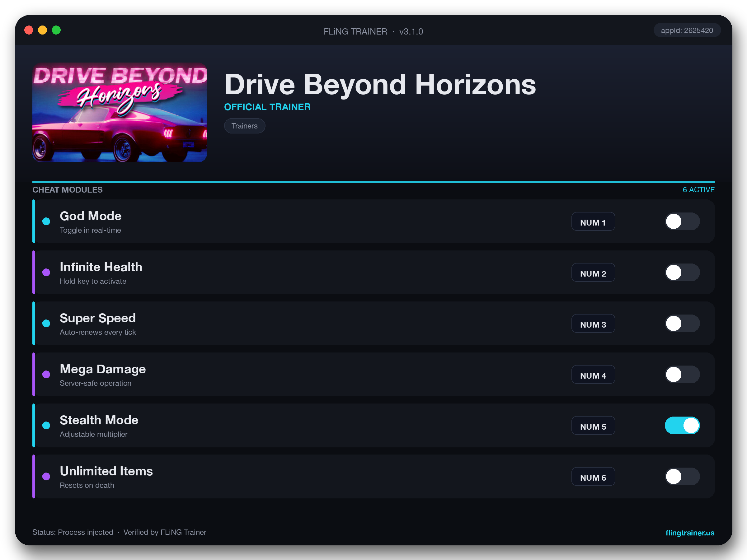747x560 pixels.
Task: Click the cyan dot beside God Mode
Action: (46, 222)
